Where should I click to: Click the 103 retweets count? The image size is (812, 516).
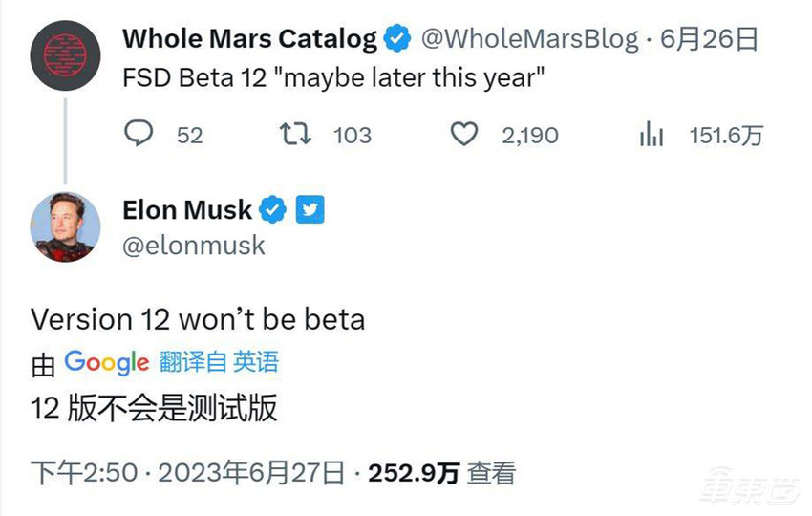pyautogui.click(x=352, y=135)
